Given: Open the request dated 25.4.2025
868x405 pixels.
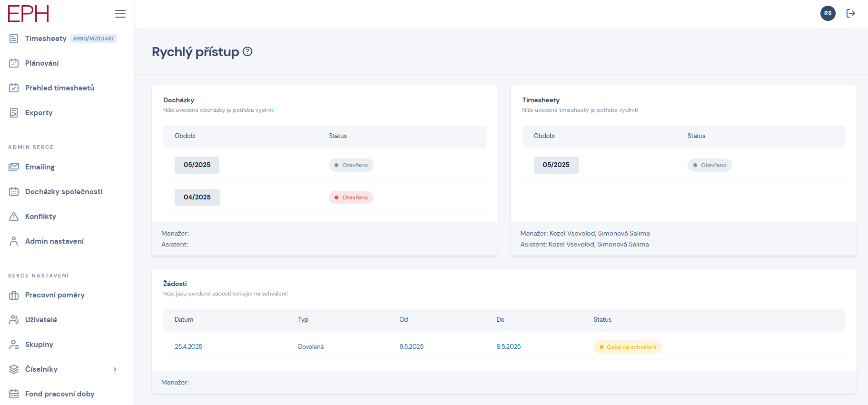Looking at the screenshot, I should (188, 346).
